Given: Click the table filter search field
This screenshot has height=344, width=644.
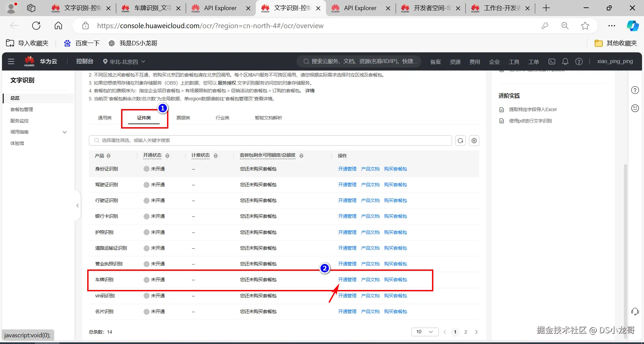Looking at the screenshot, I should 270,140.
